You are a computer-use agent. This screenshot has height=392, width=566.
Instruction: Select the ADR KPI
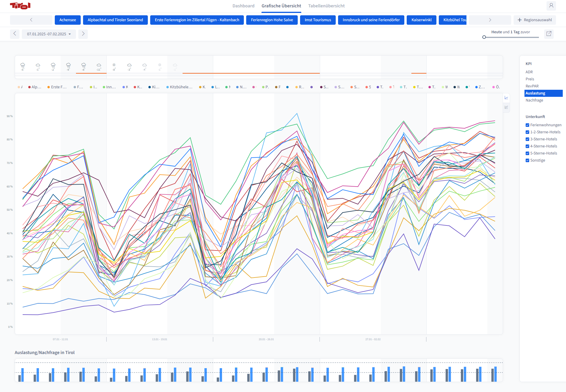[529, 72]
